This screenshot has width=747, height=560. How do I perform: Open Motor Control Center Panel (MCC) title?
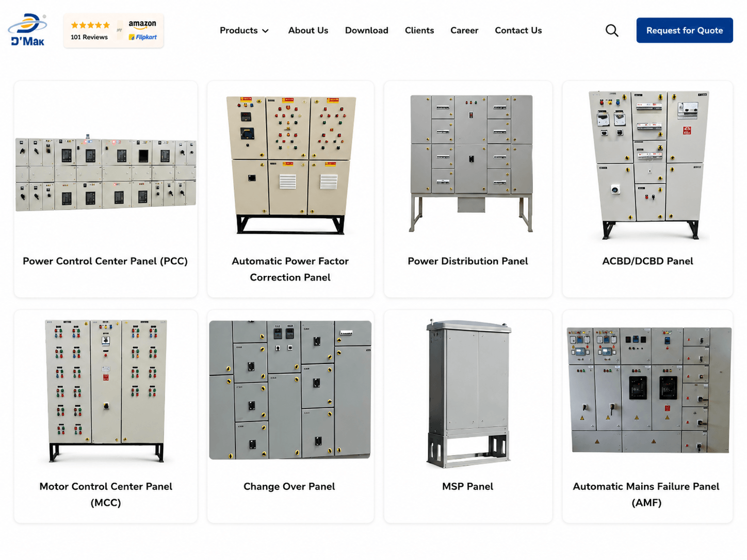pos(106,495)
